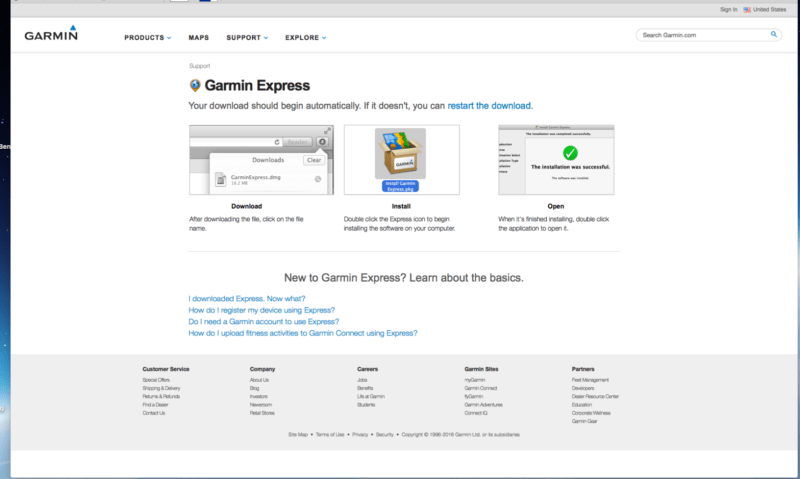Viewport: 800px width, 479px height.
Task: Click Returns & Refunds footer link
Action: (161, 396)
